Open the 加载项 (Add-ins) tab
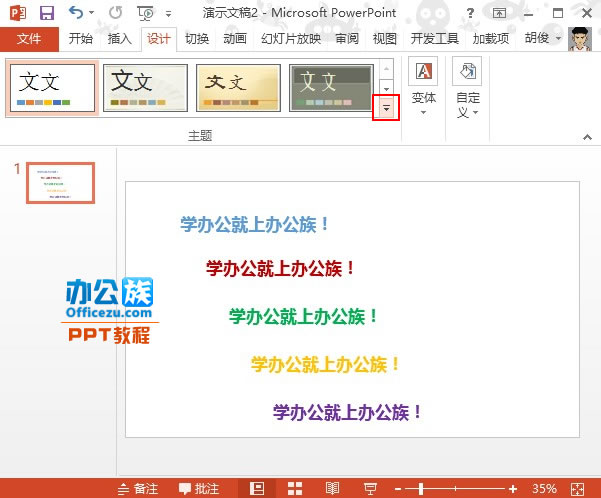 point(491,39)
